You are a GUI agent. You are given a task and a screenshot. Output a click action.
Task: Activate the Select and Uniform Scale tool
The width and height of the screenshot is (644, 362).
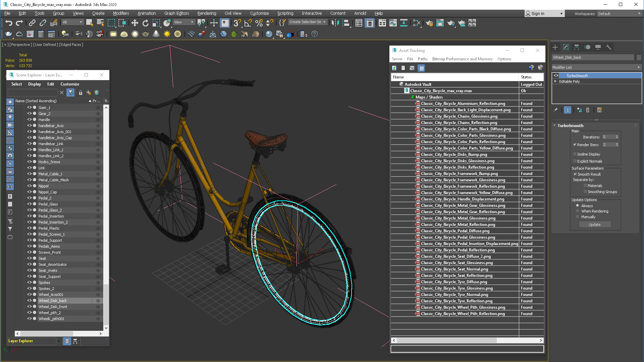click(x=156, y=23)
